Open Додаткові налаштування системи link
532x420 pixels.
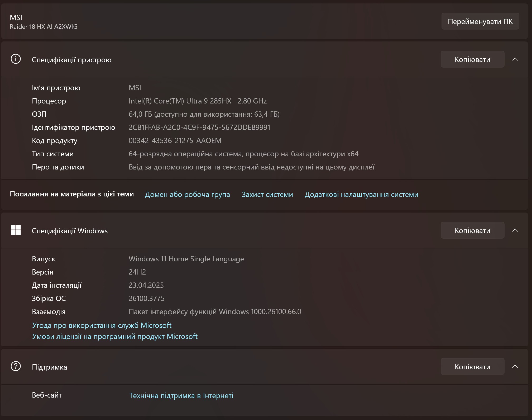(x=361, y=195)
